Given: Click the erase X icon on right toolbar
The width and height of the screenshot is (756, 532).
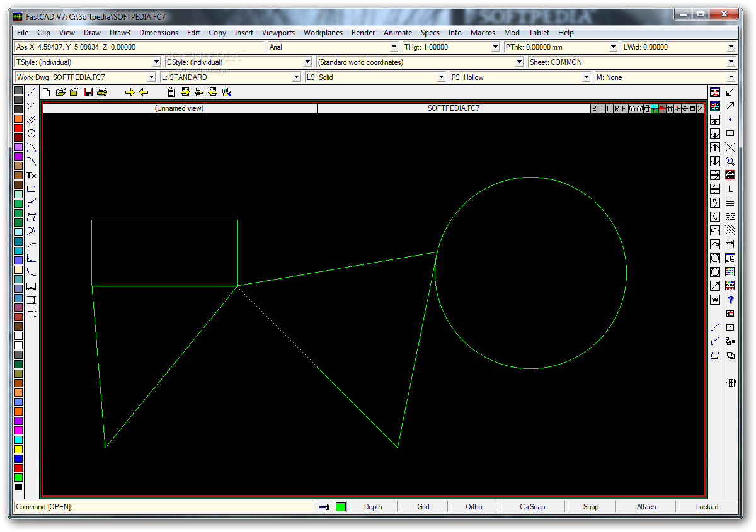Looking at the screenshot, I should click(730, 147).
